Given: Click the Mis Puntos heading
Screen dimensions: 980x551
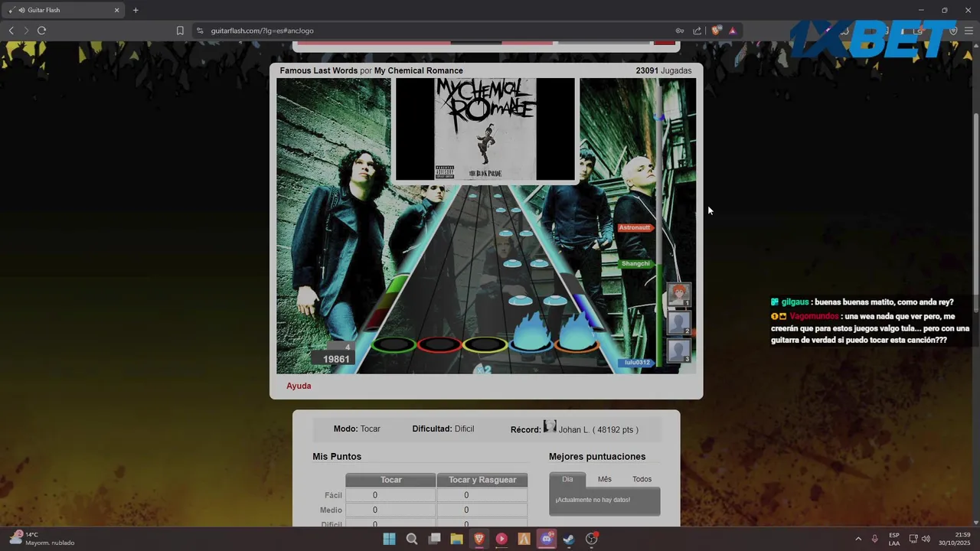Looking at the screenshot, I should 337,456.
